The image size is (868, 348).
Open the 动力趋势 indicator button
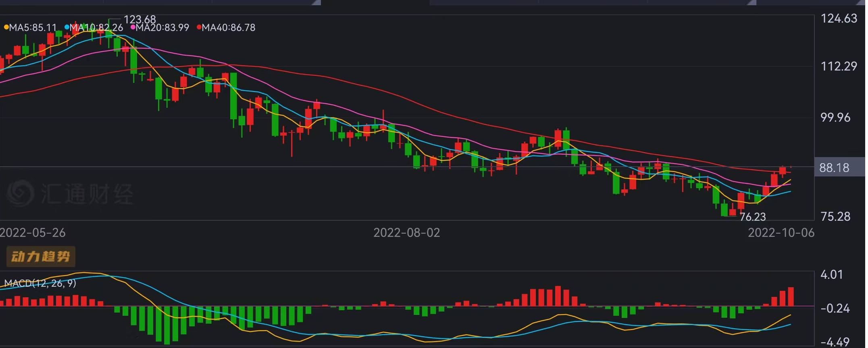[41, 257]
